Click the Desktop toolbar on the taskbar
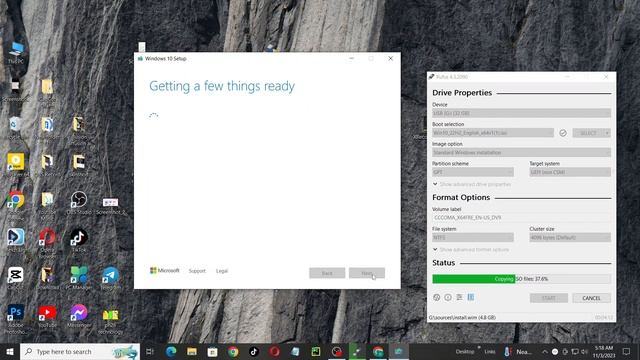 [x=464, y=351]
